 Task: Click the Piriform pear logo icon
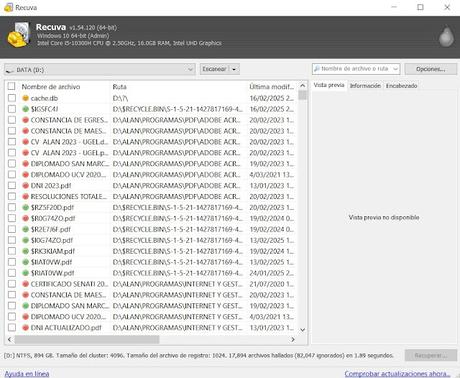(446, 37)
